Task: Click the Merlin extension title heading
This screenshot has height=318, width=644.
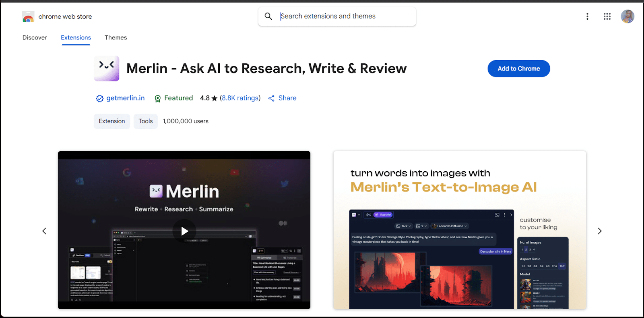Action: pos(266,69)
